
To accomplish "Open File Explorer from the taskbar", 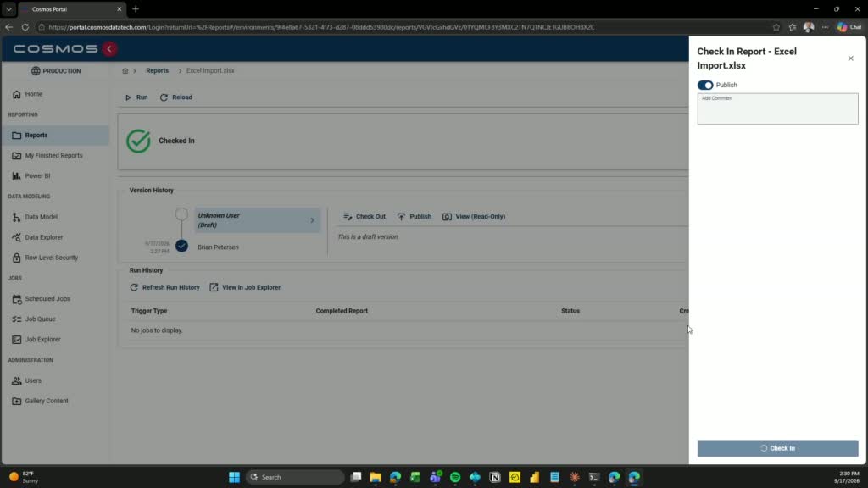I will (376, 477).
